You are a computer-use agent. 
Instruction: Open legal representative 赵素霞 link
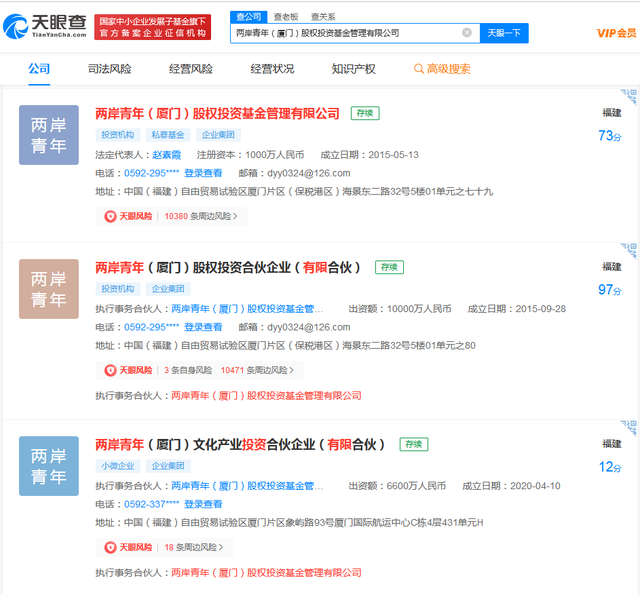167,155
